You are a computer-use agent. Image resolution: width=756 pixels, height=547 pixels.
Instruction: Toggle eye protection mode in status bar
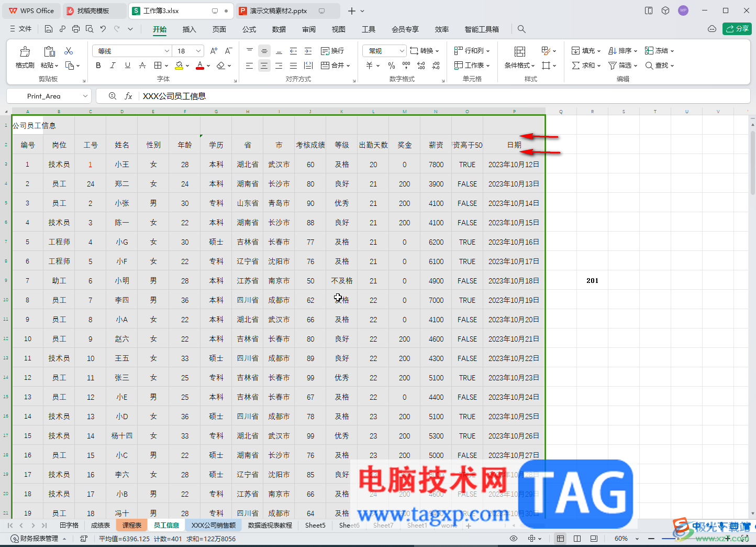[514, 539]
